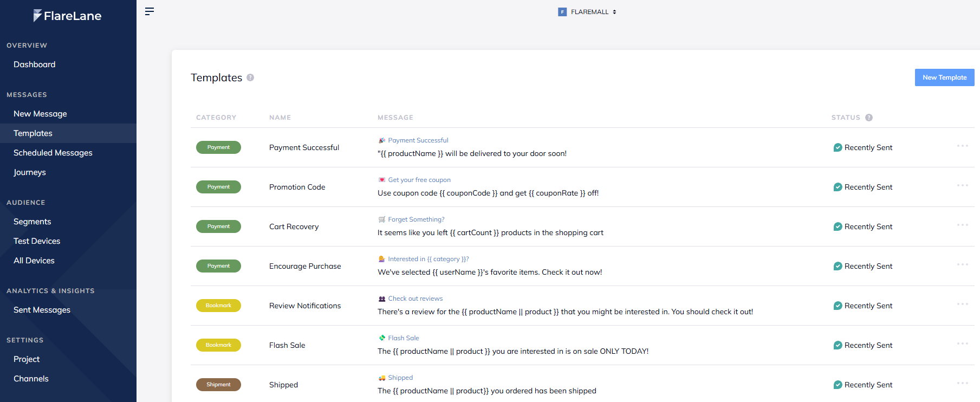Click the help icon beside Status column header

point(869,118)
